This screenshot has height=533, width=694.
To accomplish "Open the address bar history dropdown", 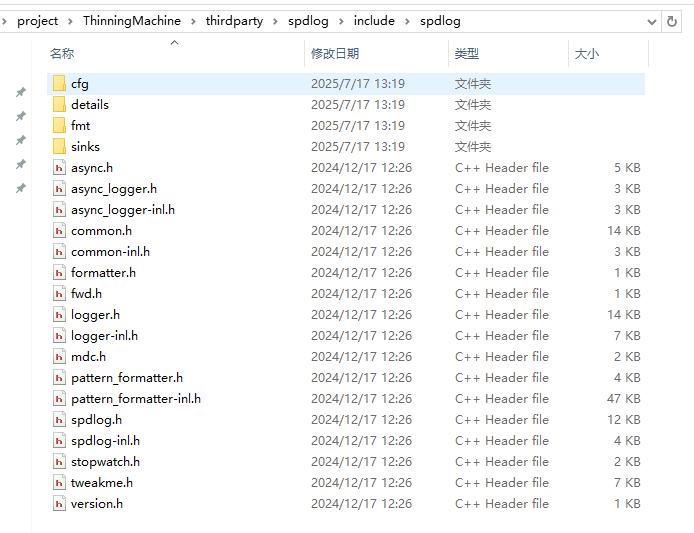I will [x=652, y=22].
